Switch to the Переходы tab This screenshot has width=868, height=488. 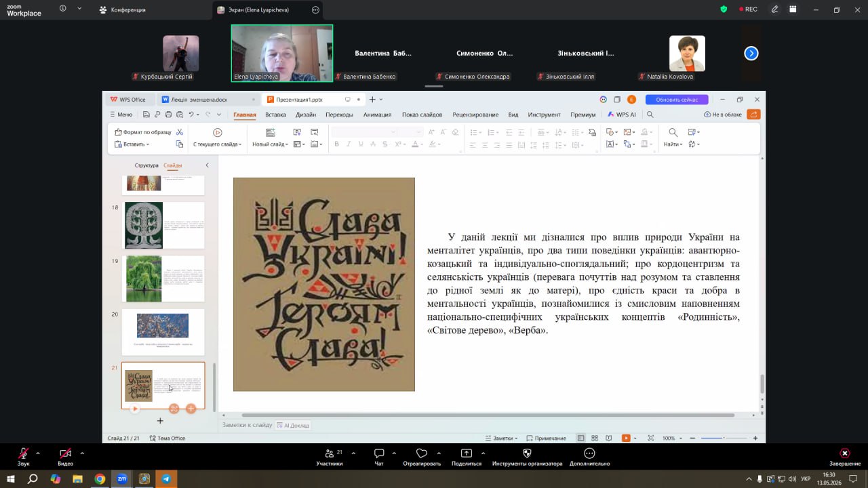point(339,115)
